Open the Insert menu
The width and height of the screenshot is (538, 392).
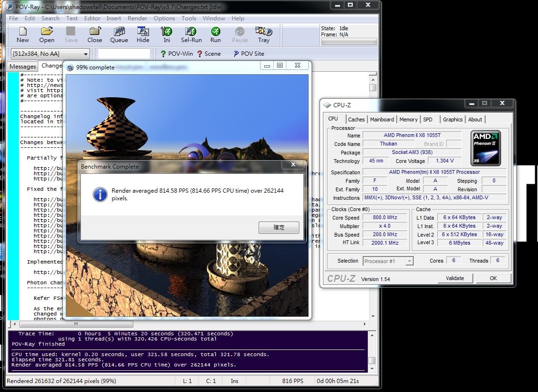(113, 18)
